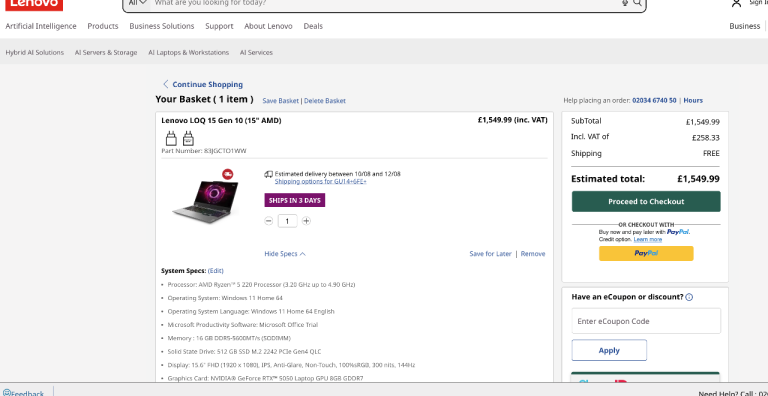Viewport: 768px width, 396px height.
Task: Click the Processor AMD Ryzen 5 220 spec line
Action: tap(261, 284)
